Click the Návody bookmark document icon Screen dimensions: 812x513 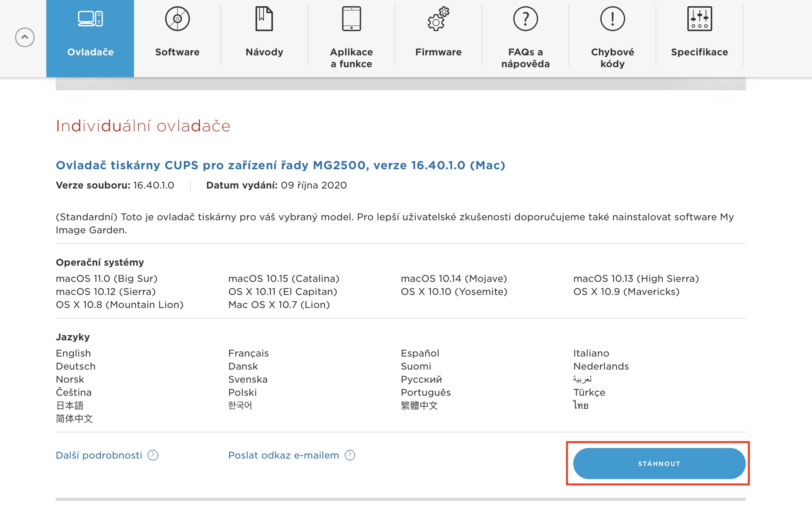pyautogui.click(x=264, y=19)
